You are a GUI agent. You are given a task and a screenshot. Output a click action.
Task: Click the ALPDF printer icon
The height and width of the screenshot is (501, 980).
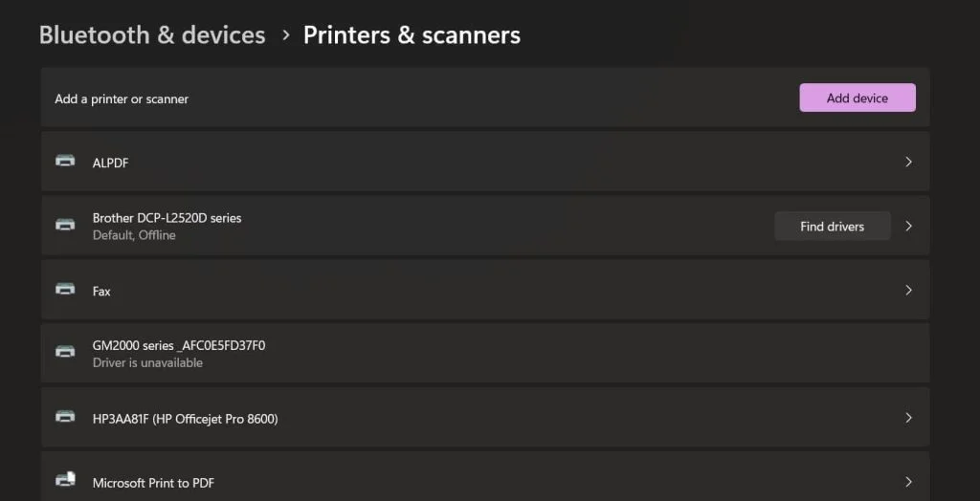pos(65,162)
